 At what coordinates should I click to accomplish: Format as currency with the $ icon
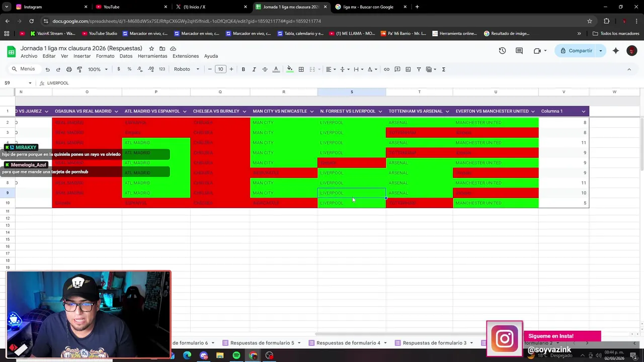(119, 69)
